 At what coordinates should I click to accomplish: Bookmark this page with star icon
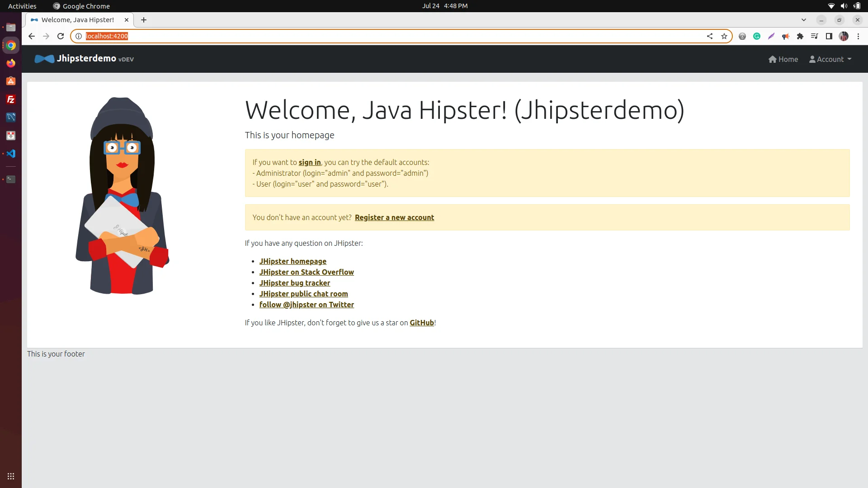pyautogui.click(x=724, y=36)
